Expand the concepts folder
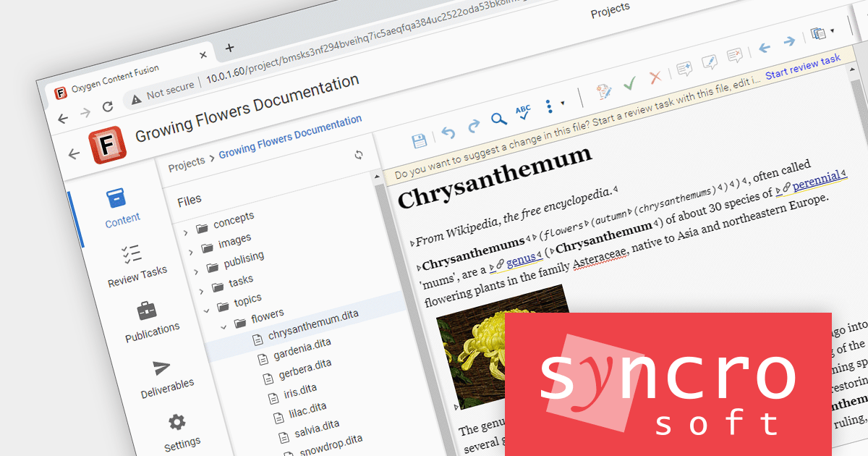This screenshot has width=868, height=456. point(185,232)
